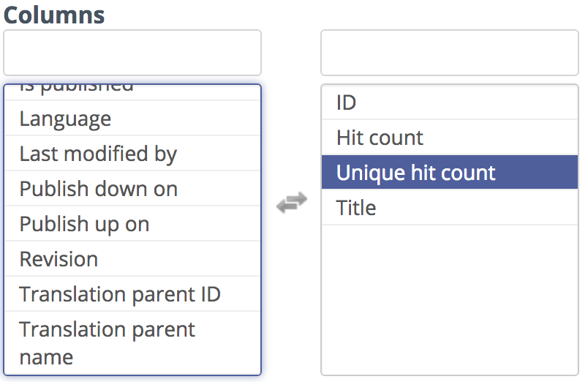Image resolution: width=588 pixels, height=382 pixels.
Task: Click the swap arrows icon between lists
Action: (x=292, y=203)
